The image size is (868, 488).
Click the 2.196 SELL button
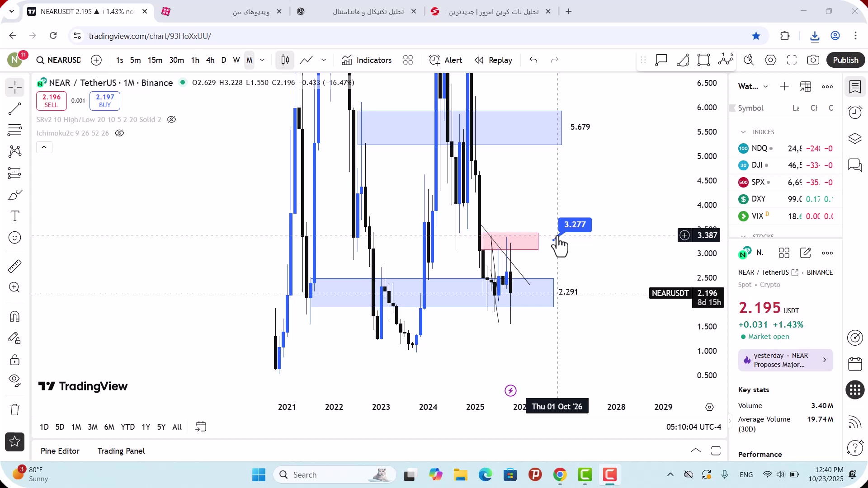[52, 101]
